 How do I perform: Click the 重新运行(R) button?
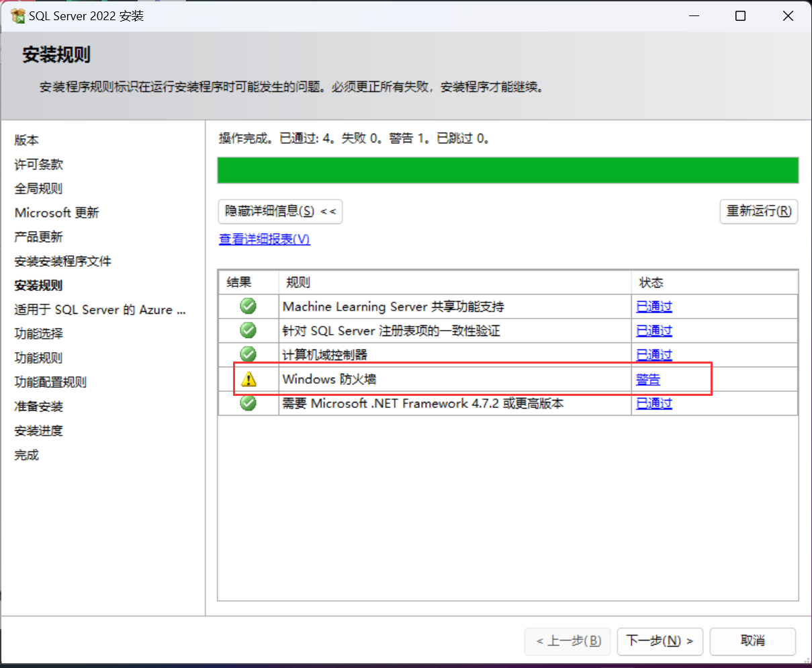[x=759, y=211]
